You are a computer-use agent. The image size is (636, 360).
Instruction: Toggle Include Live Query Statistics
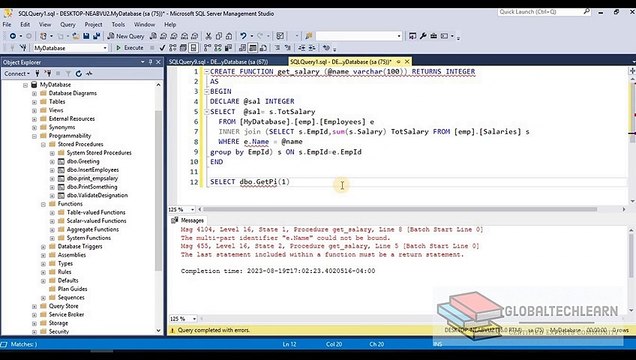coord(218,48)
